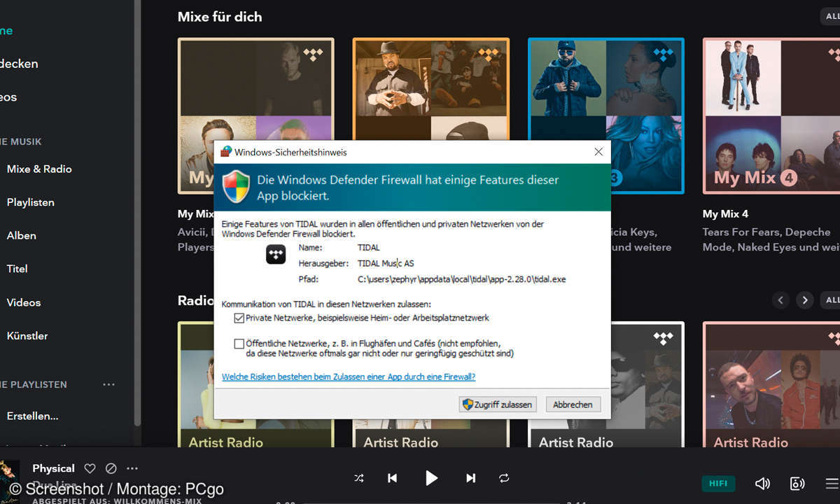This screenshot has width=840, height=504.
Task: Select Titel in the sidebar
Action: [x=17, y=269]
